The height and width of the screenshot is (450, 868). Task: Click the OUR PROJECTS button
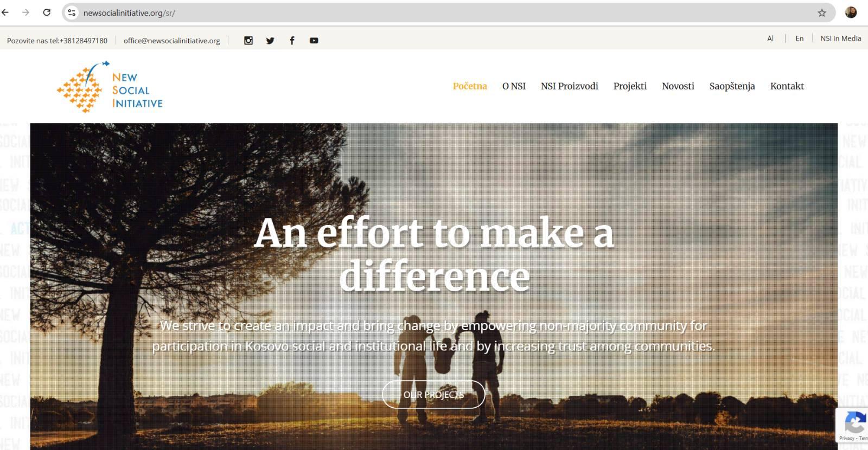pos(433,394)
